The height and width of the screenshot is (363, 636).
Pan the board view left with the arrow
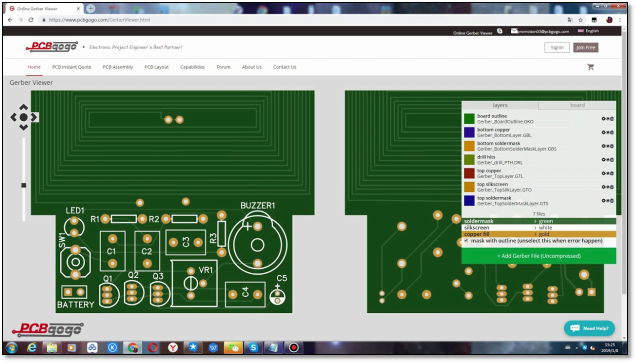coord(14,117)
